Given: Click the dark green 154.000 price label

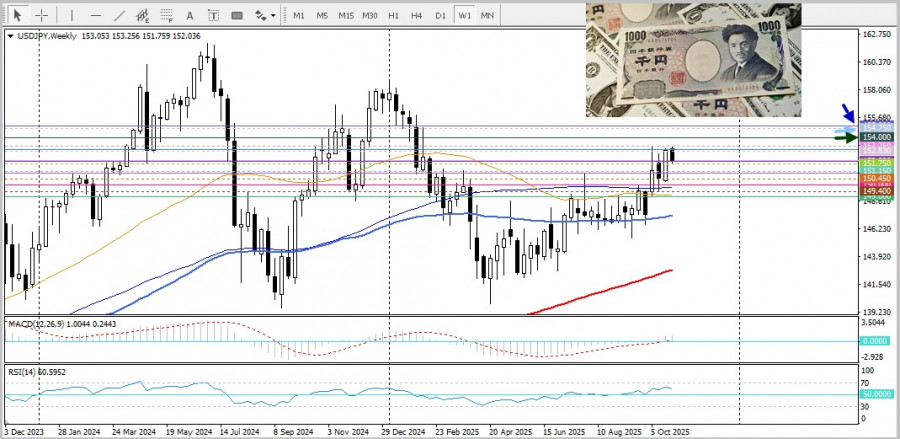Looking at the screenshot, I should point(876,137).
